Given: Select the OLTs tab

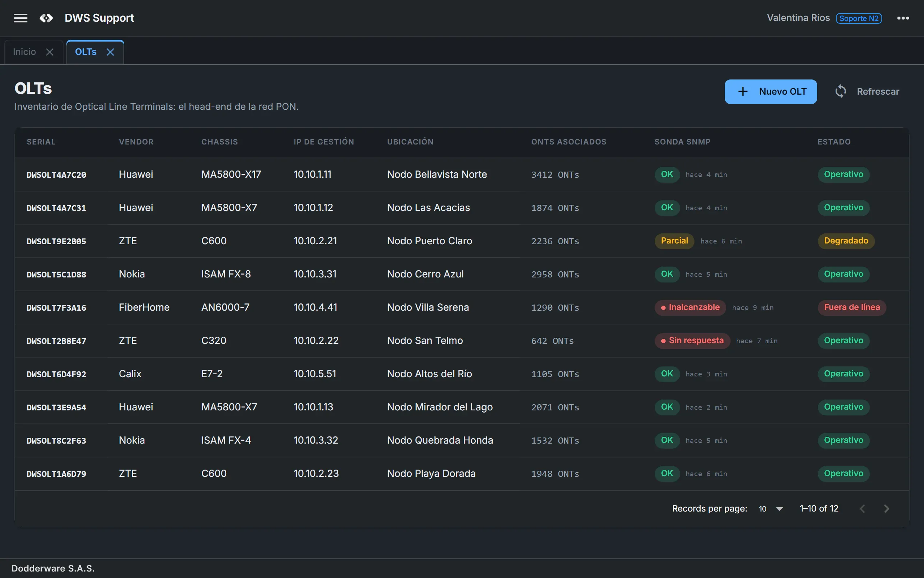Looking at the screenshot, I should (86, 52).
